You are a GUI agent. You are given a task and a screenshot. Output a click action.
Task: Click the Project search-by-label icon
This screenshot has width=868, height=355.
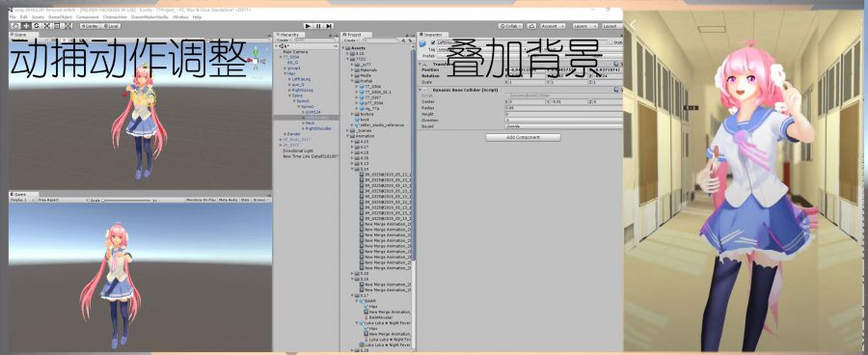pos(410,41)
